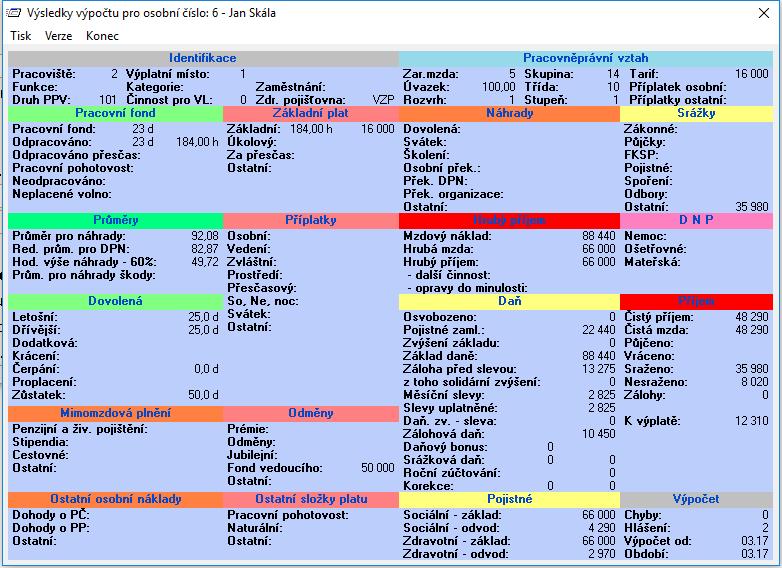Click the Úvazek value 100,00
Image resolution: width=782 pixels, height=568 pixels.
pos(499,87)
